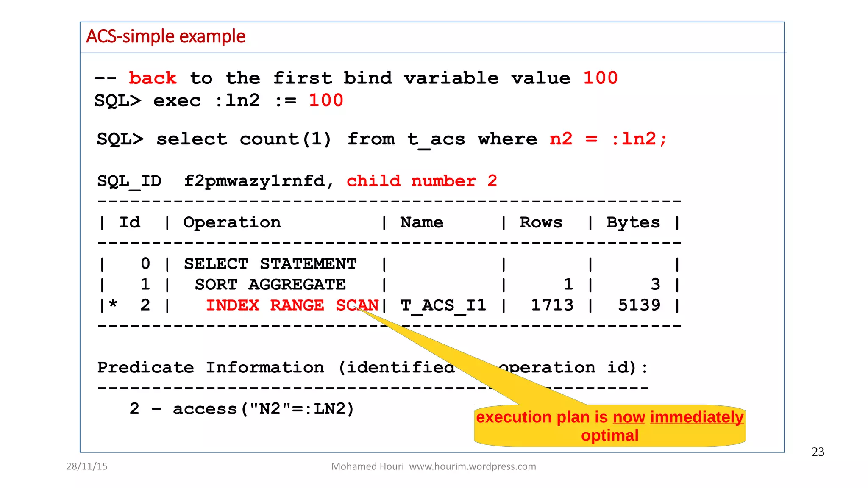Screen dimensions: 868x488
Task: Click the underlined word 'immediately' in the callout
Action: [697, 417]
